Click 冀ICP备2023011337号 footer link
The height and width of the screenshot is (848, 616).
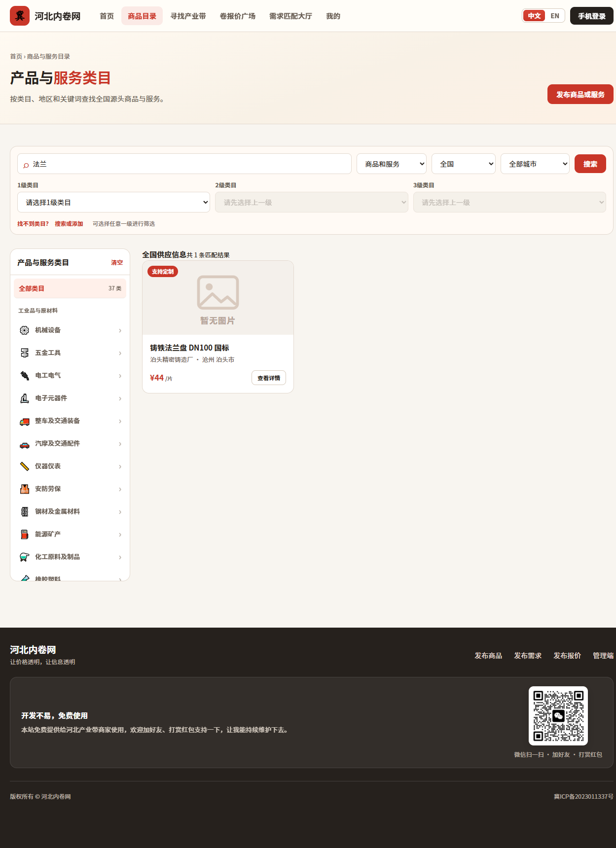[x=583, y=796]
